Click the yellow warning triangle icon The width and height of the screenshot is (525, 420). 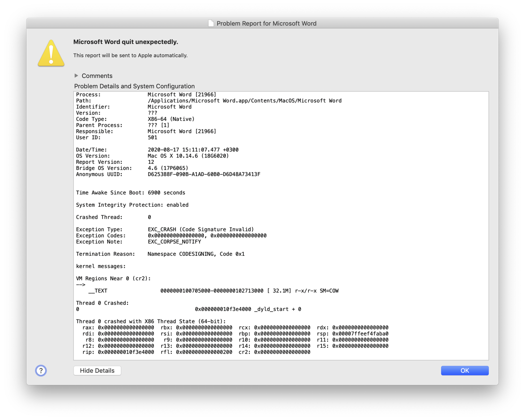coord(51,53)
